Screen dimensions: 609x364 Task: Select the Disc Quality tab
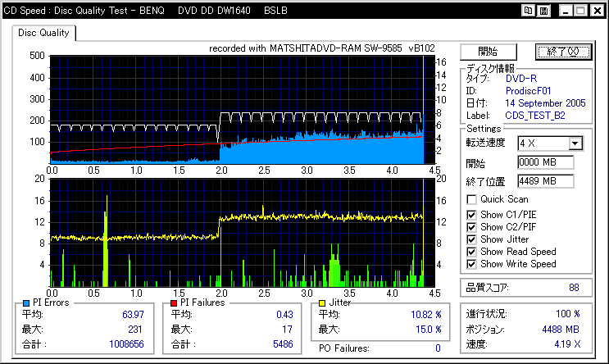tap(44, 33)
